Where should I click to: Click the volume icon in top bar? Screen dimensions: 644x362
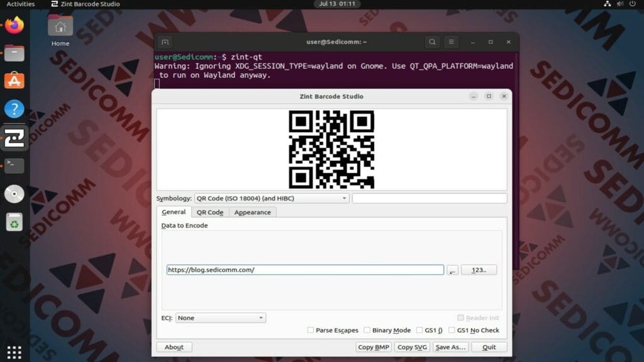pyautogui.click(x=620, y=4)
